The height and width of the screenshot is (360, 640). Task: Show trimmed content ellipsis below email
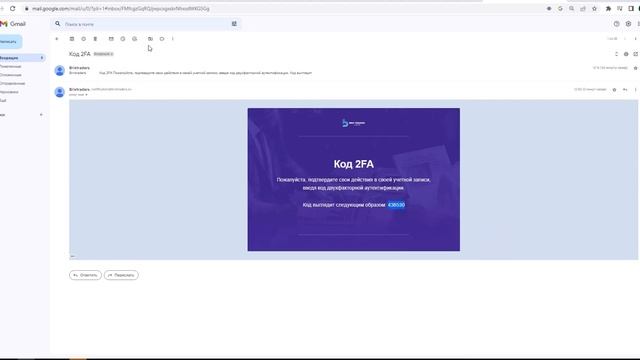click(x=73, y=256)
